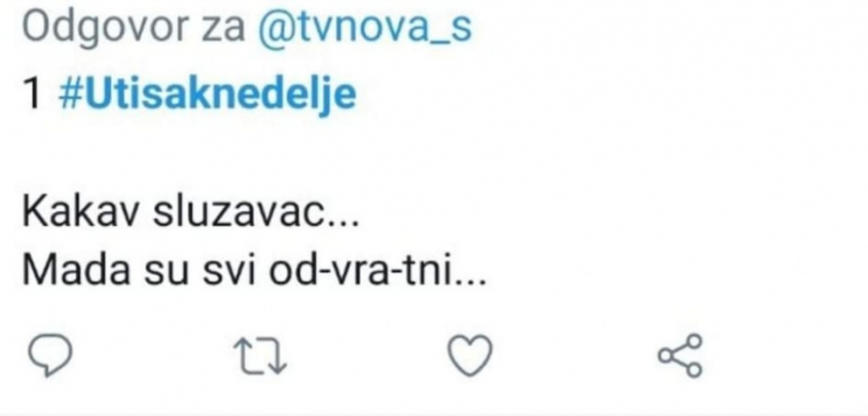The width and height of the screenshot is (868, 416).
Task: Open the #Utisaknedelje hashtag
Action: tap(212, 96)
